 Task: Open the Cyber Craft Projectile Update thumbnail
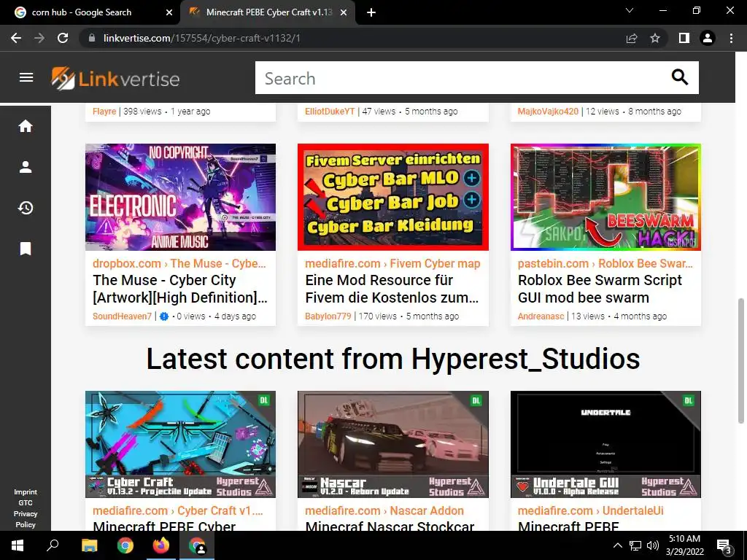coord(181,444)
